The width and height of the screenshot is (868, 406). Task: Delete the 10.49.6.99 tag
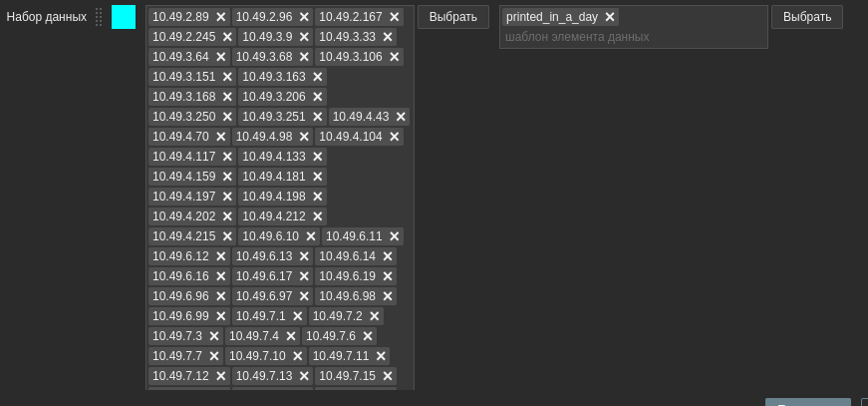click(x=221, y=316)
